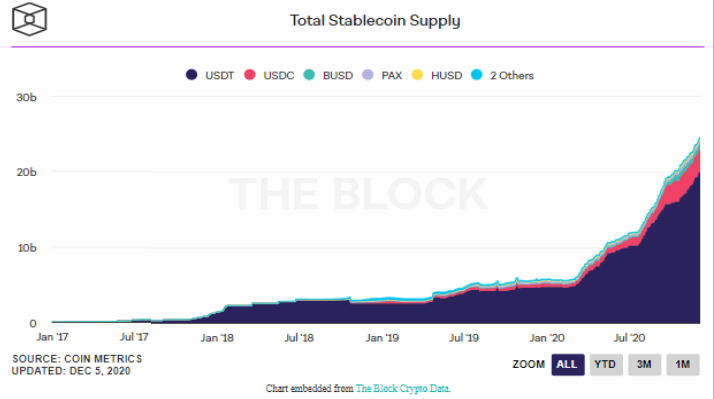Switch zoom to YTD
This screenshot has height=399, width=714.
coord(606,364)
